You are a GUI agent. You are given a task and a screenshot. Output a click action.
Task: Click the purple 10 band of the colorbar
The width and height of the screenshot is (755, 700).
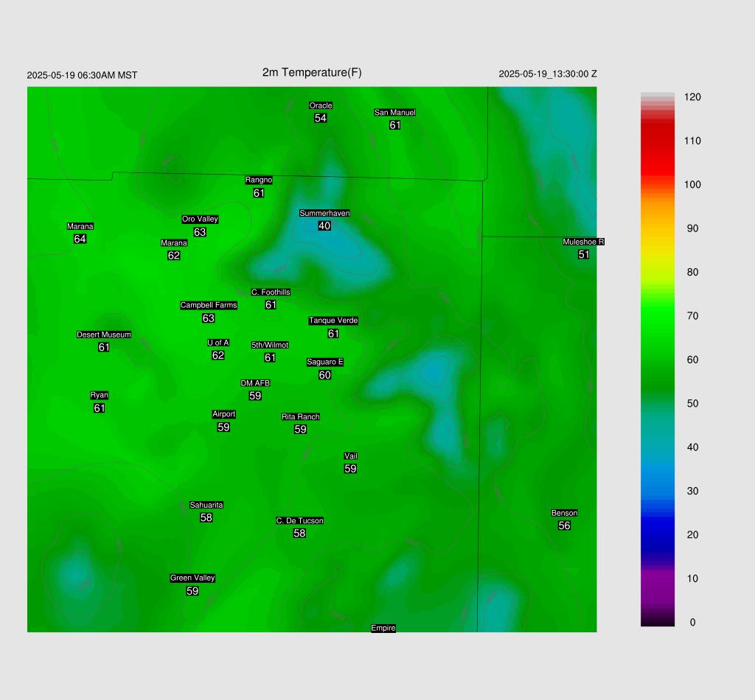(657, 578)
